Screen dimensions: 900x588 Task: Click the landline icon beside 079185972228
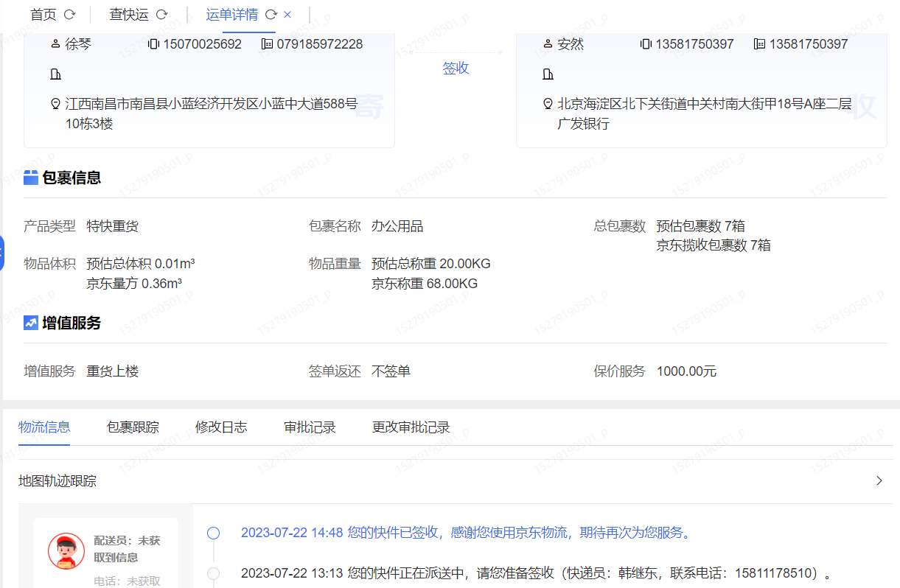(x=267, y=44)
